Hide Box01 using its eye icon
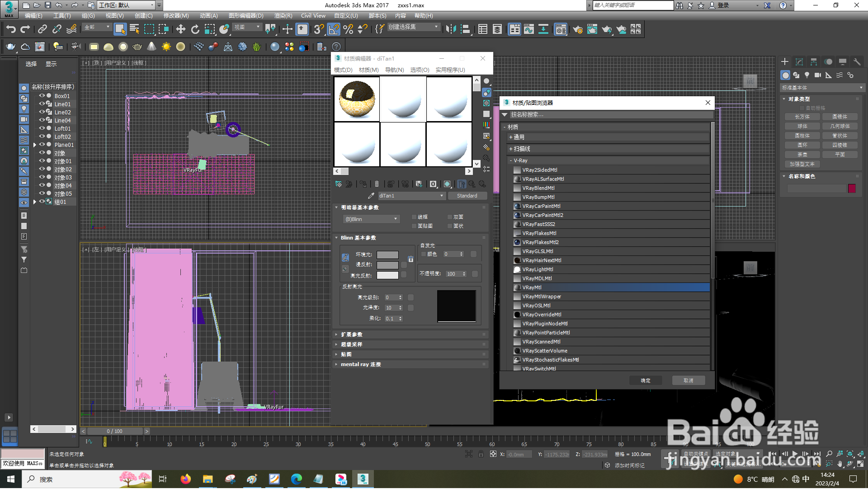This screenshot has height=489, width=868. (42, 96)
